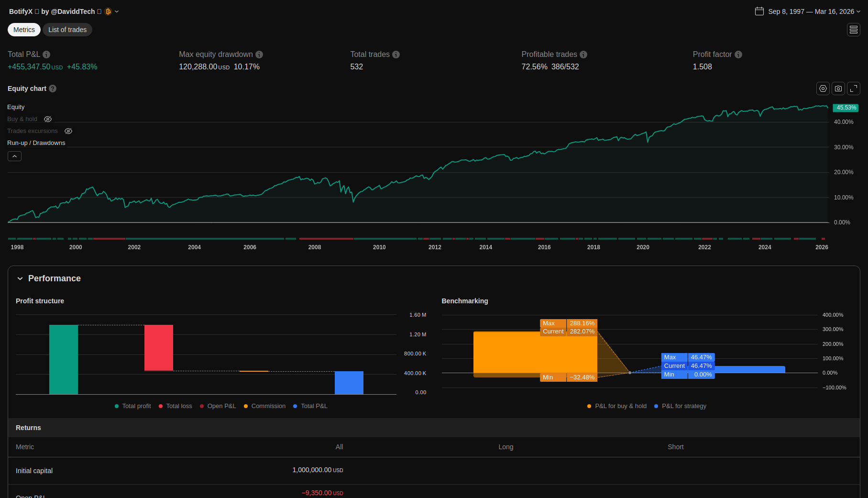Click the Profit factor info icon
Viewport: 868px width, 498px height.
738,55
